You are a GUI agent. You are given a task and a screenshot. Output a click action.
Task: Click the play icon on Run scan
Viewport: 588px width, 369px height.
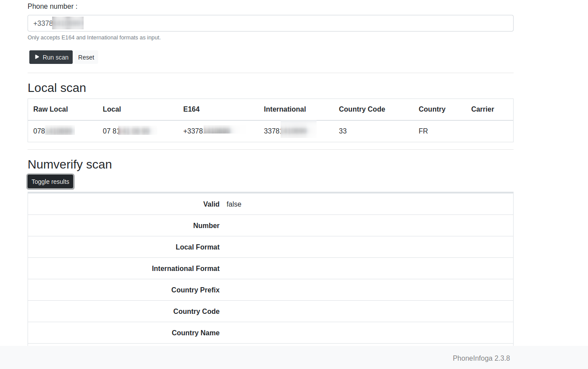[38, 57]
